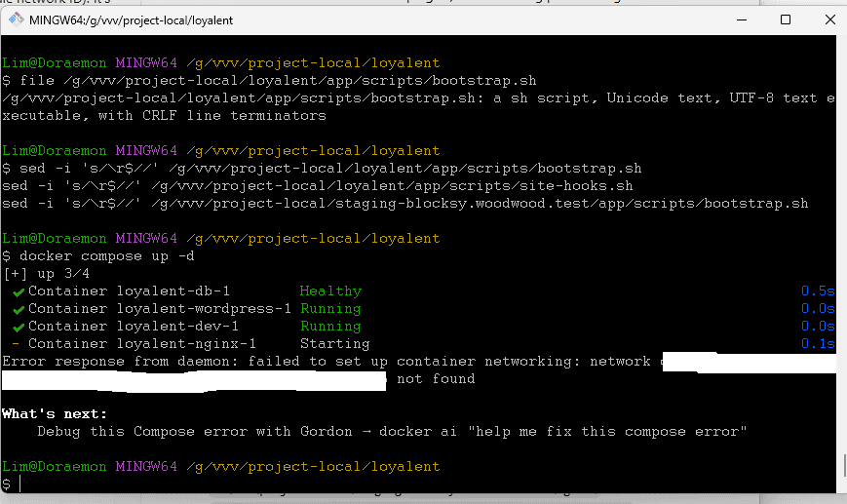This screenshot has width=847, height=504.
Task: Click 'Running' status of loyalent-wordpress-1
Action: [x=330, y=308]
